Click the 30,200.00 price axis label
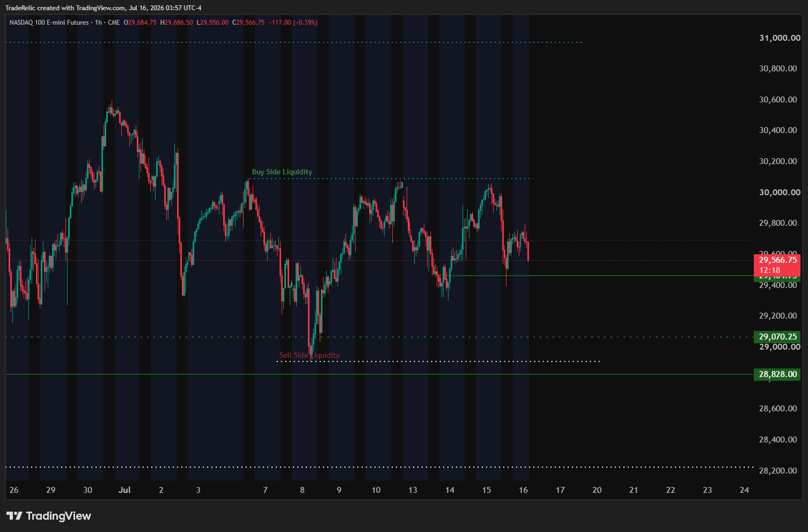The width and height of the screenshot is (808, 532). tap(778, 161)
